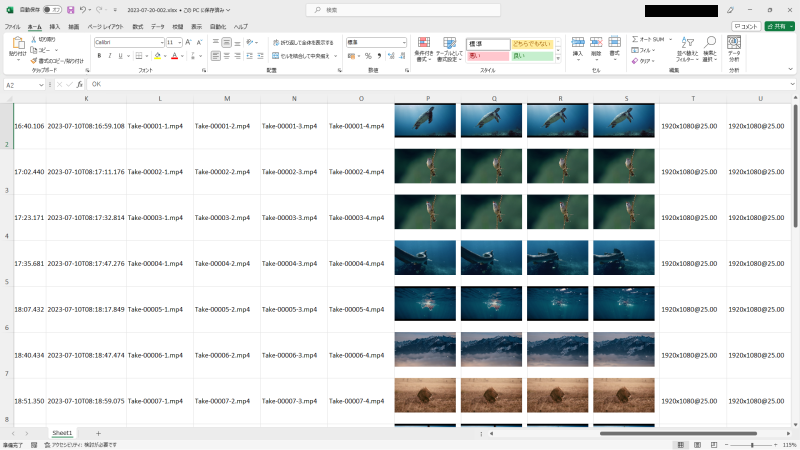This screenshot has width=800, height=450.
Task: Apply the yellow fill color bucket
Action: point(158,56)
